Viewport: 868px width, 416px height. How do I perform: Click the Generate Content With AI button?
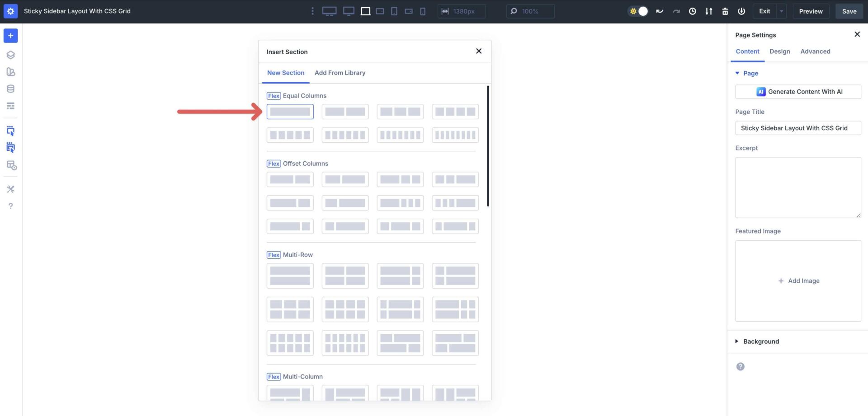(x=798, y=92)
